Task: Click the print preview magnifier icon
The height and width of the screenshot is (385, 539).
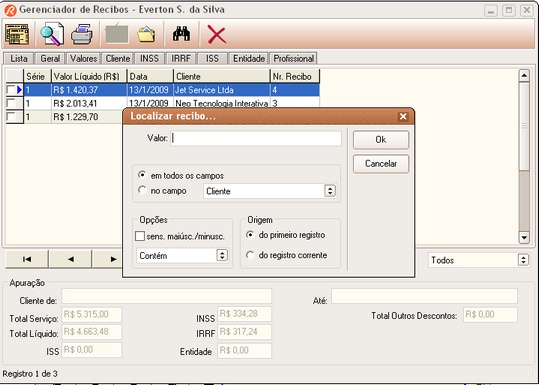Action: point(52,34)
